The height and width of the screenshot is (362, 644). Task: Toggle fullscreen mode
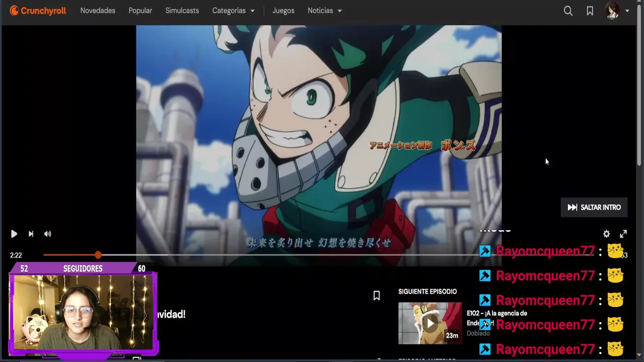pyautogui.click(x=623, y=234)
